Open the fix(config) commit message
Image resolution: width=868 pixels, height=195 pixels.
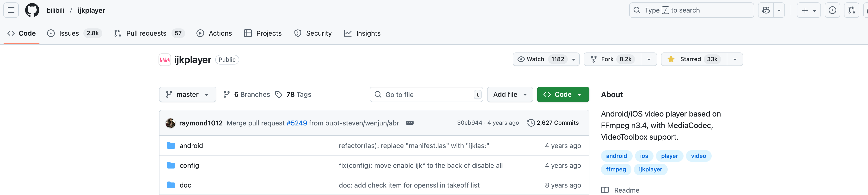[421, 165]
